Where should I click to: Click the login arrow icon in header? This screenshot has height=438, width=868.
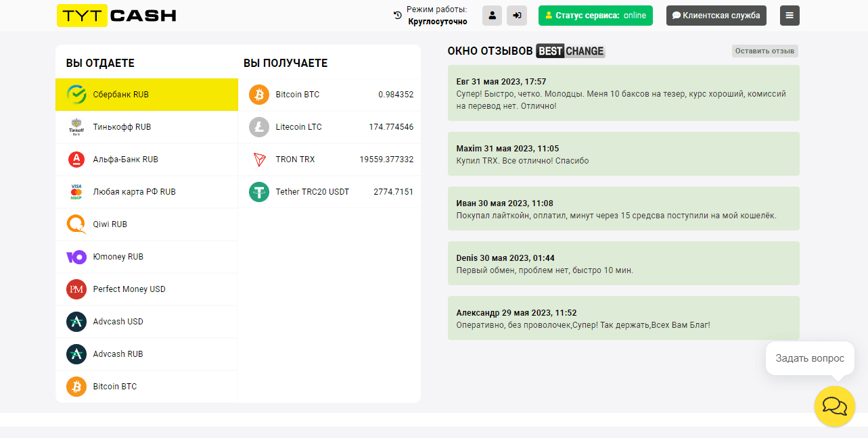[517, 16]
